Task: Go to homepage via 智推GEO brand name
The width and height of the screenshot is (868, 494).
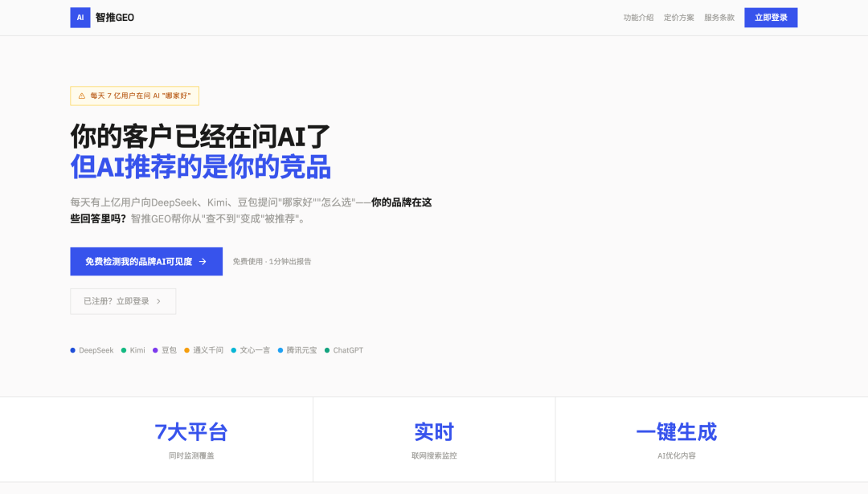Action: [x=115, y=18]
